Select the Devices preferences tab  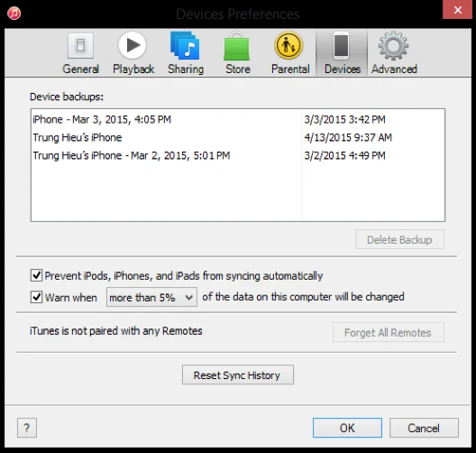pos(342,53)
